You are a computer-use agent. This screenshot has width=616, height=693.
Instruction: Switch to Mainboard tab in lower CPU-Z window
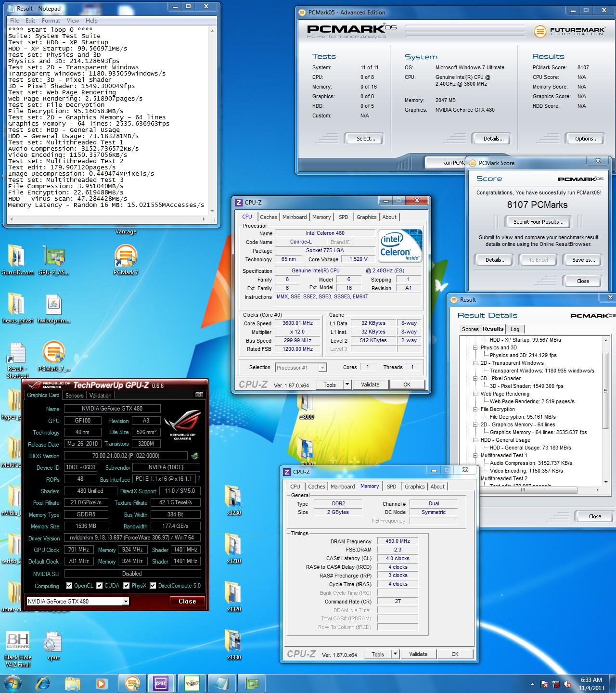pos(343,487)
